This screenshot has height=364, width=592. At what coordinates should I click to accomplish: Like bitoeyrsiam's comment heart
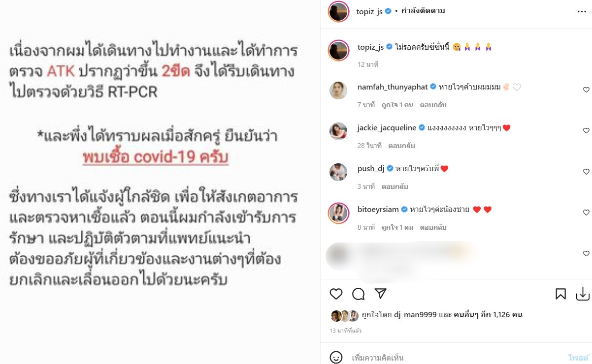point(586,212)
